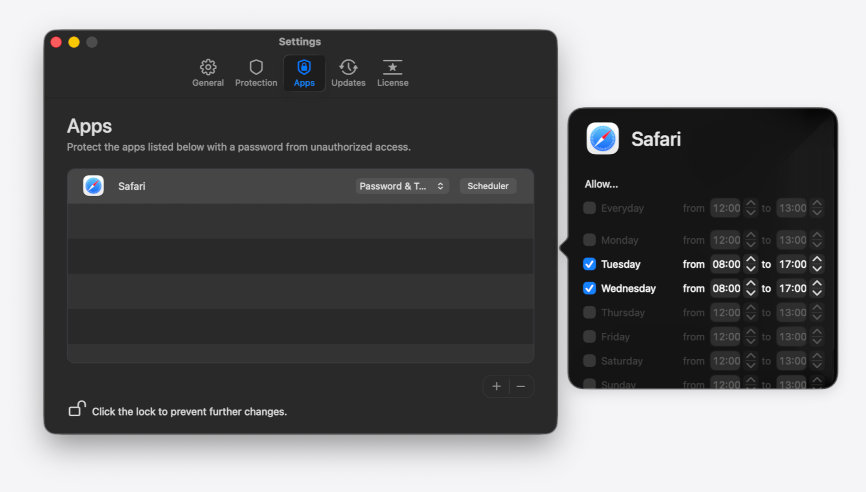Add an app with the plus button
The width and height of the screenshot is (866, 492).
496,386
